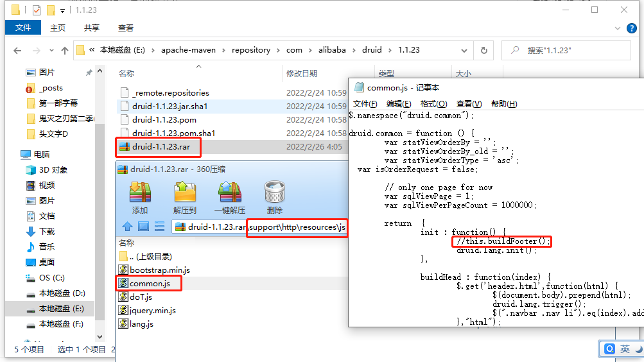Select druid-1.1.23.pom.sha1 file

pos(173,133)
